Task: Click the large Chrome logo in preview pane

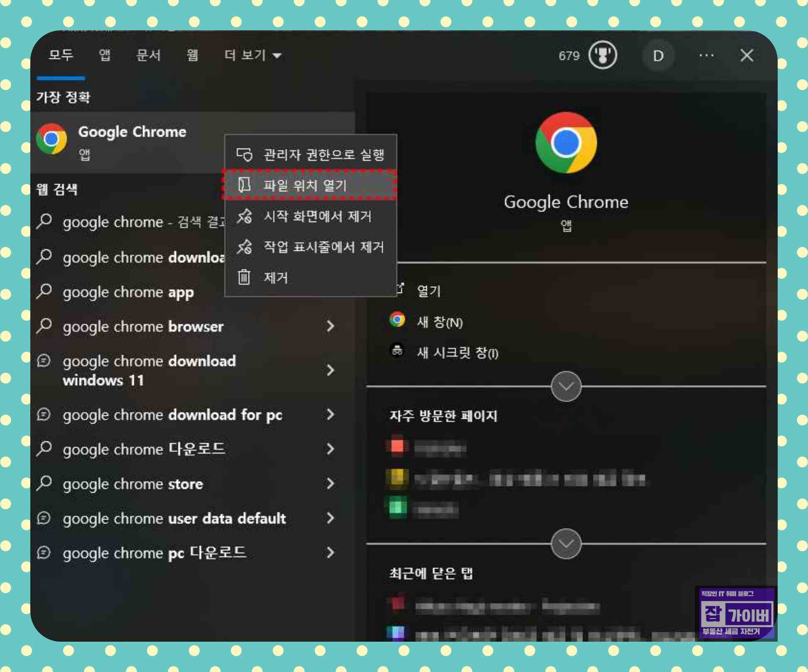Action: [x=566, y=143]
